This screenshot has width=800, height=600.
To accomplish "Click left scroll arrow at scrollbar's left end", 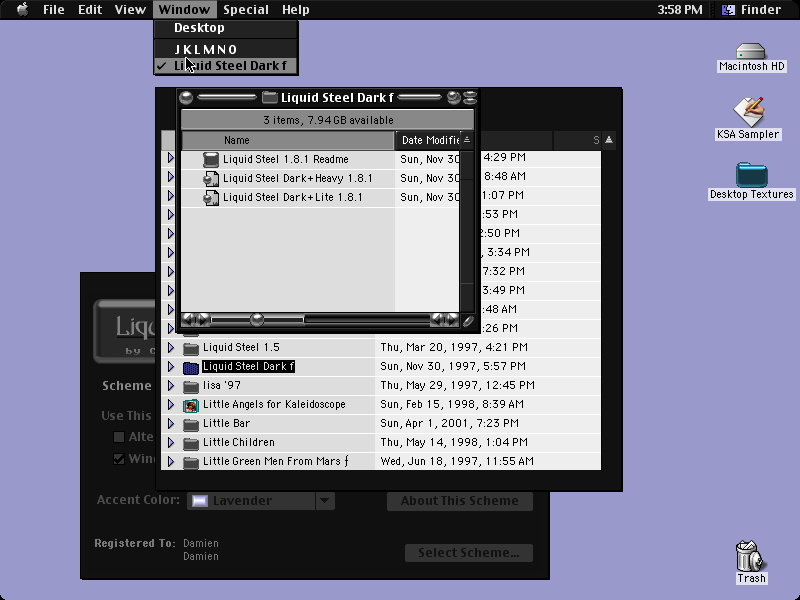I will [187, 320].
